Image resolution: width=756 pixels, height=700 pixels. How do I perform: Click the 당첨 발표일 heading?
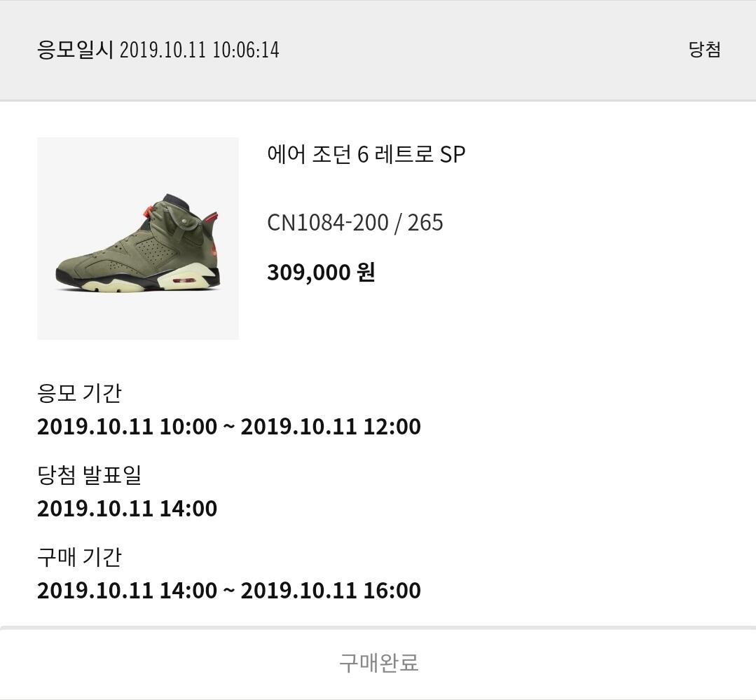pos(89,474)
